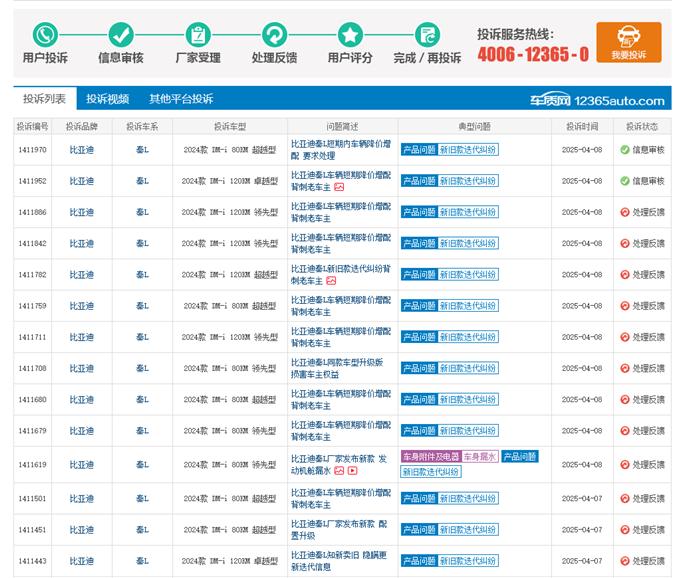The width and height of the screenshot is (700, 578).
Task: Click 新旧款迭代纠纷 tag in row 1411619
Action: click(431, 472)
